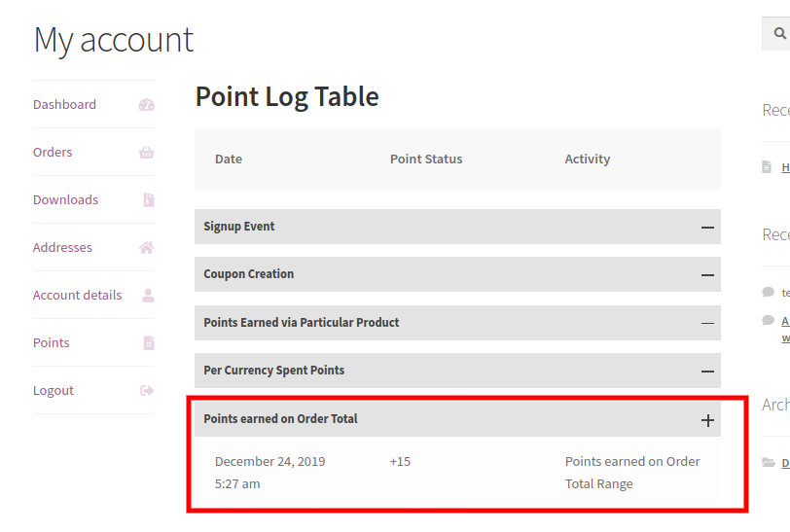Click the Account details user icon
This screenshot has height=532, width=790.
(148, 296)
